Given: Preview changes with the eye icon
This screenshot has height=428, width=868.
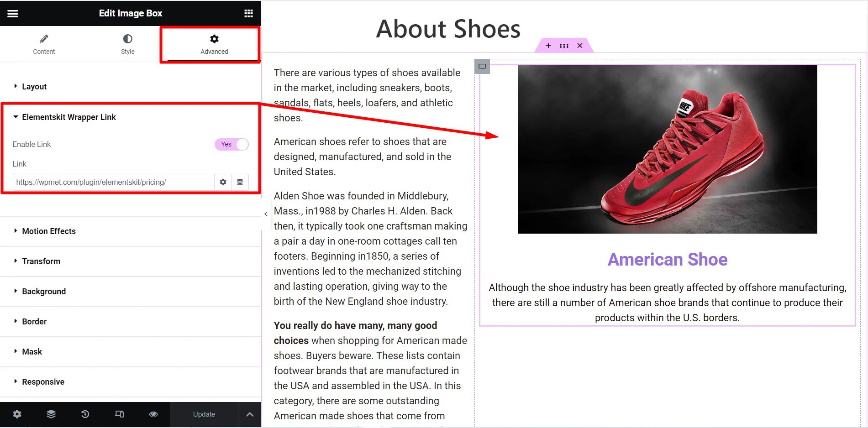Looking at the screenshot, I should coord(153,414).
